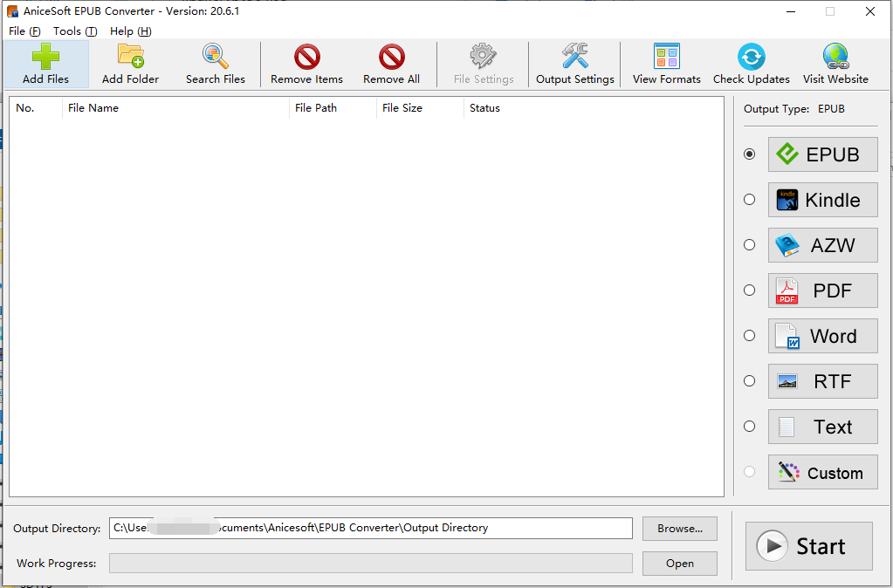The width and height of the screenshot is (893, 588).
Task: Show View Formats grid icon
Action: tap(667, 56)
